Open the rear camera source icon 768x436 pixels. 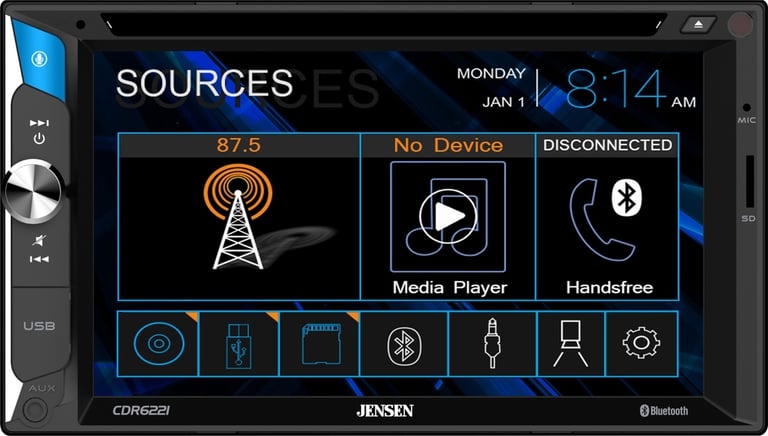click(571, 343)
